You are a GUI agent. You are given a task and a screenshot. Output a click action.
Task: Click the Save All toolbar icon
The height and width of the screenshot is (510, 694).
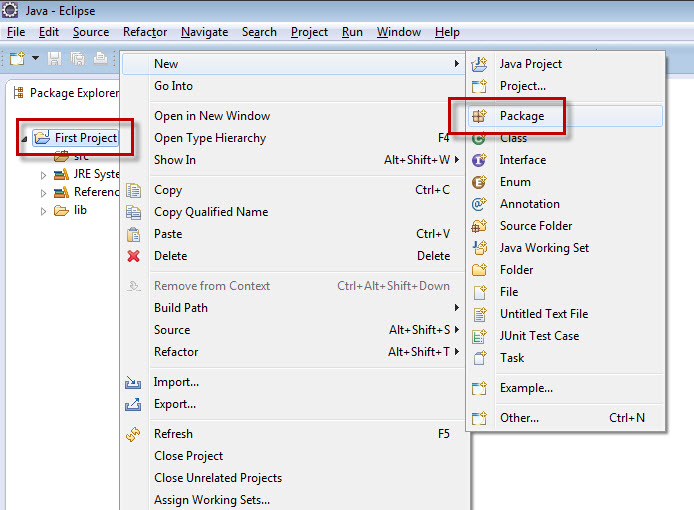[77, 58]
